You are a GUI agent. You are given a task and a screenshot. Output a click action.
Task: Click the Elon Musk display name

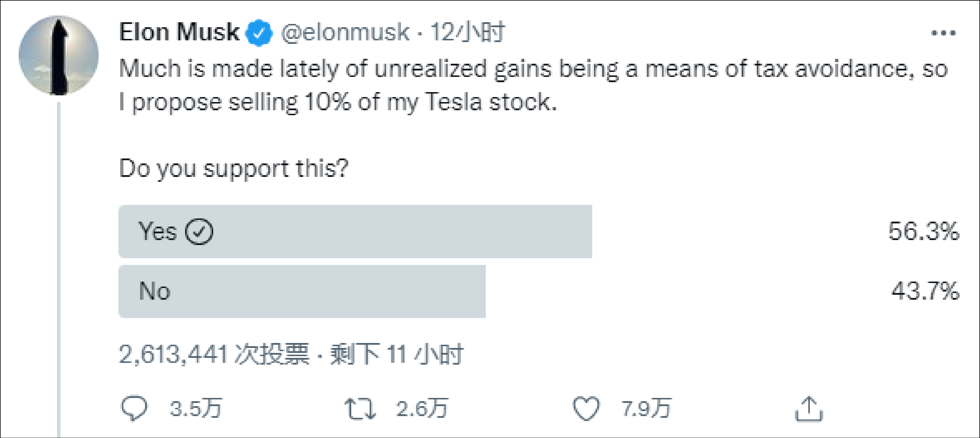[179, 32]
